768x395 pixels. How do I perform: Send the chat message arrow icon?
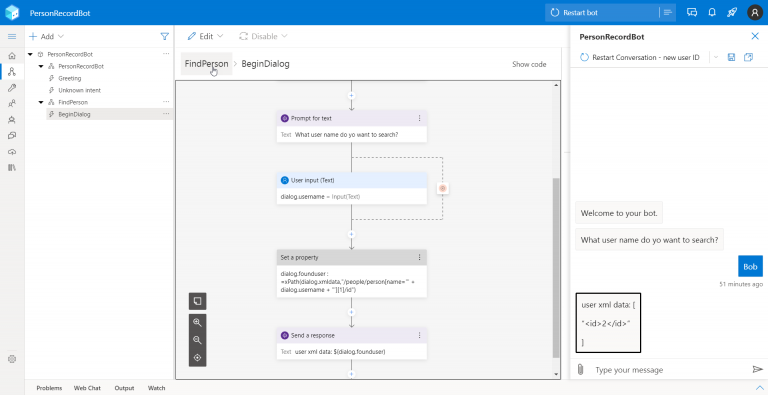click(757, 370)
